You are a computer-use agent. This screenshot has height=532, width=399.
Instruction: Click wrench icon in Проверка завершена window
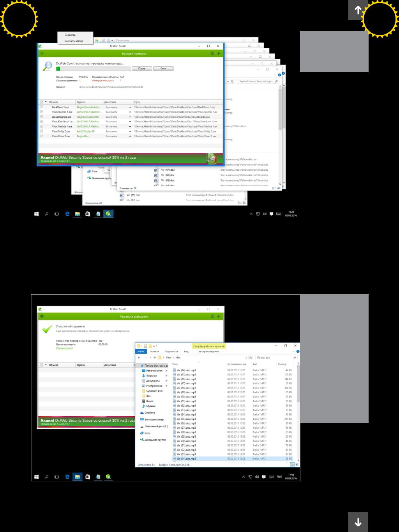coord(219,316)
